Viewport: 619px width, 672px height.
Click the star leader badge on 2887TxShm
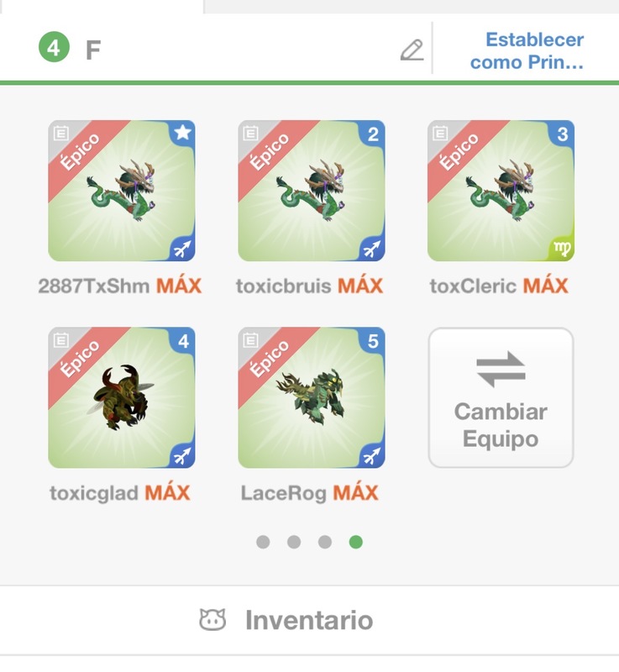click(x=183, y=133)
